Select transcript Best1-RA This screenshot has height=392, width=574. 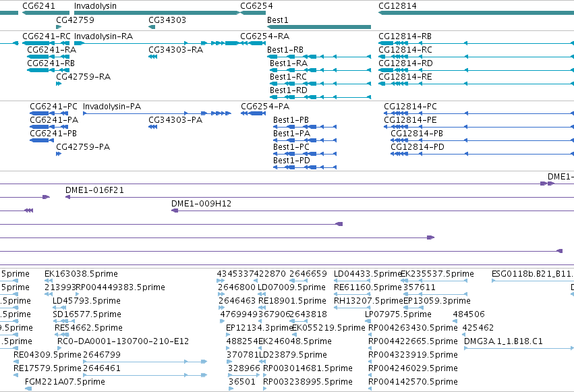320,70
